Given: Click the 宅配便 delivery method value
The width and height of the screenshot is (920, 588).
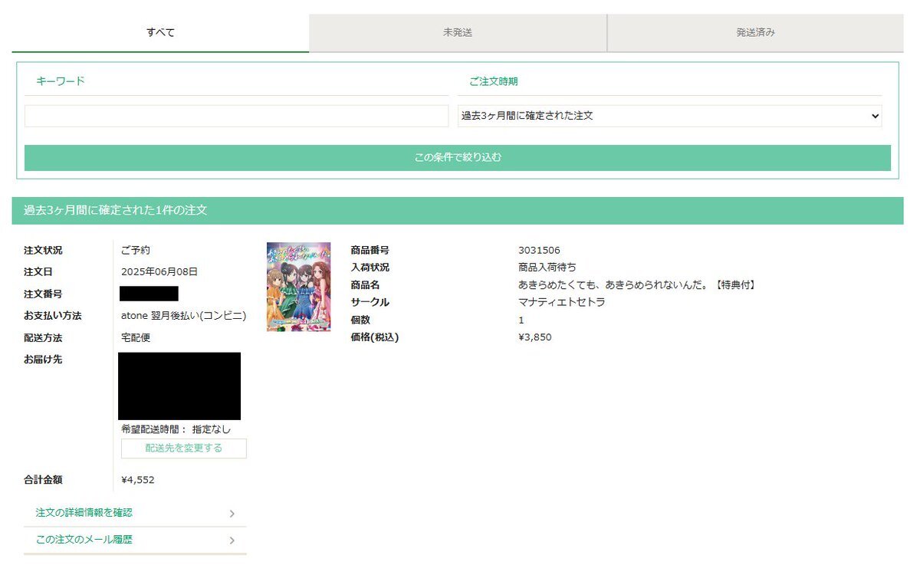Looking at the screenshot, I should (x=136, y=338).
